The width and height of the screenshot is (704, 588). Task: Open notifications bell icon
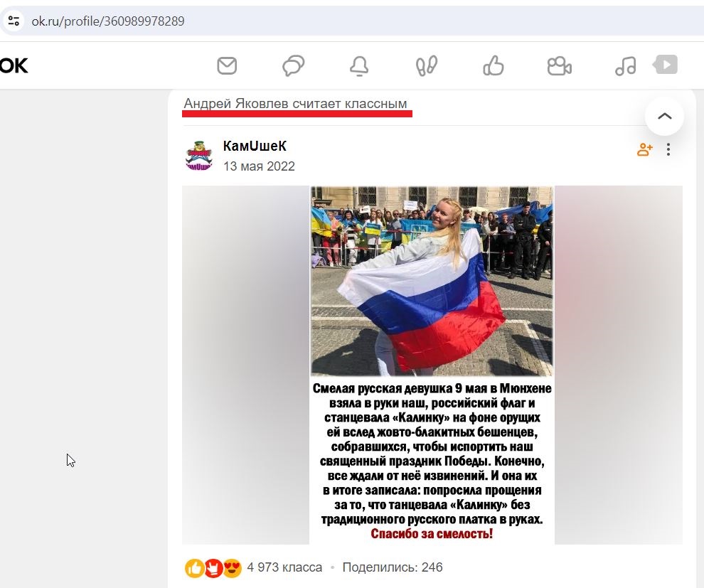pyautogui.click(x=359, y=66)
